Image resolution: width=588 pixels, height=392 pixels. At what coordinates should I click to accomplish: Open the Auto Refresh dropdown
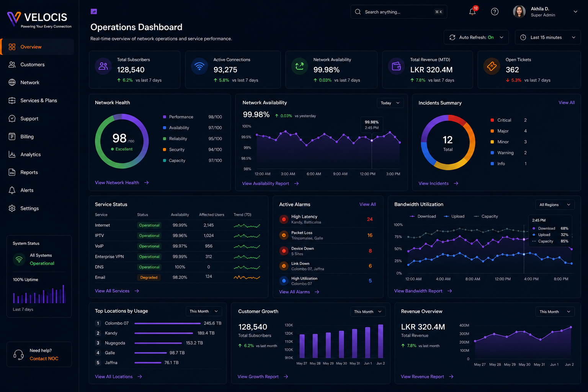(476, 38)
